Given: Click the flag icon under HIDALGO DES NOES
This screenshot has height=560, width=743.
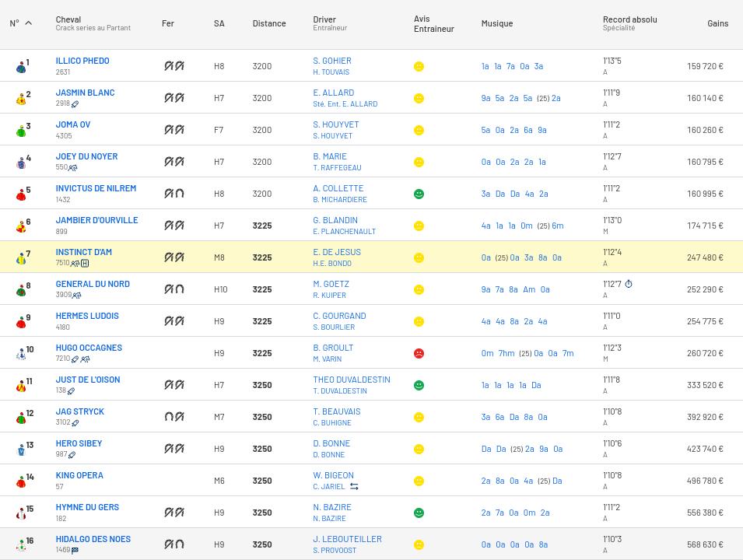Looking at the screenshot, I should click(x=75, y=550).
